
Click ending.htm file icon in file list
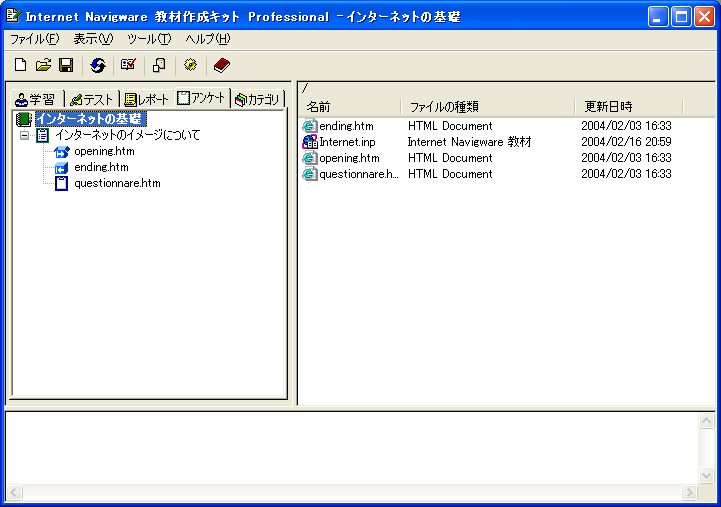[310, 126]
